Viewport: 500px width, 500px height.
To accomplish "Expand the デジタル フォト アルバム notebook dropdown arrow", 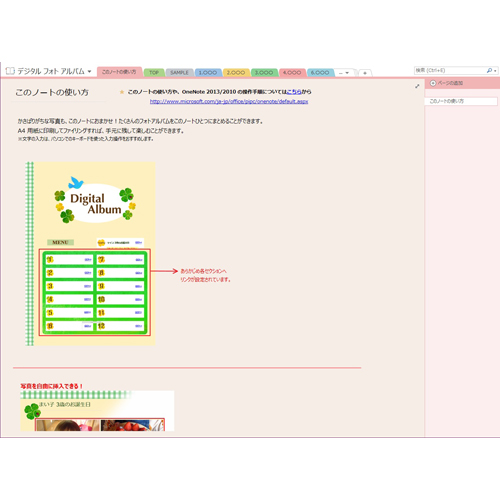I will 89,71.
